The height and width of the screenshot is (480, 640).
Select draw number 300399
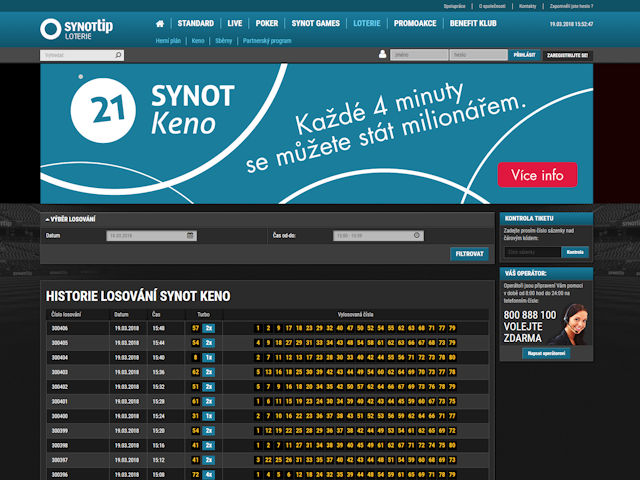[60, 431]
